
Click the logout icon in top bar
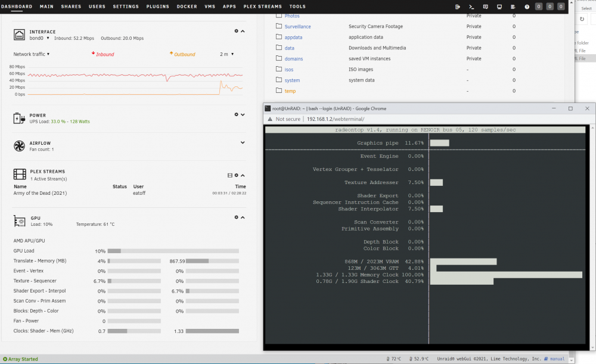[457, 7]
